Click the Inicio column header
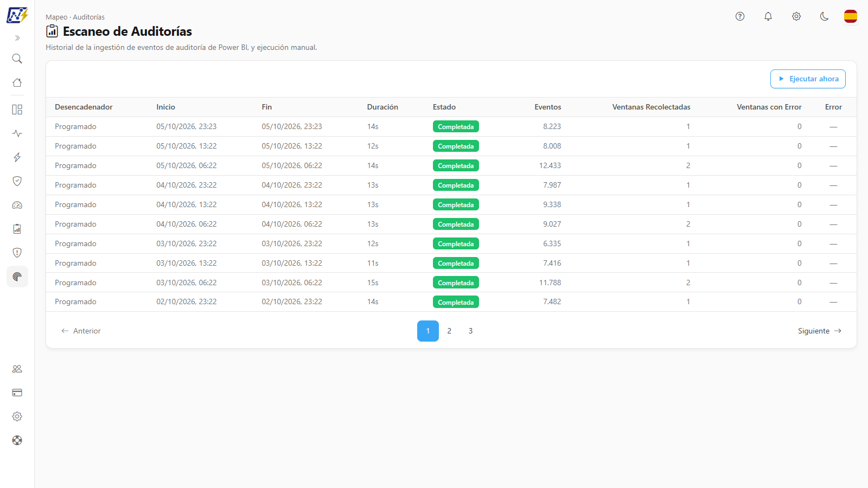The image size is (868, 488). tap(165, 107)
